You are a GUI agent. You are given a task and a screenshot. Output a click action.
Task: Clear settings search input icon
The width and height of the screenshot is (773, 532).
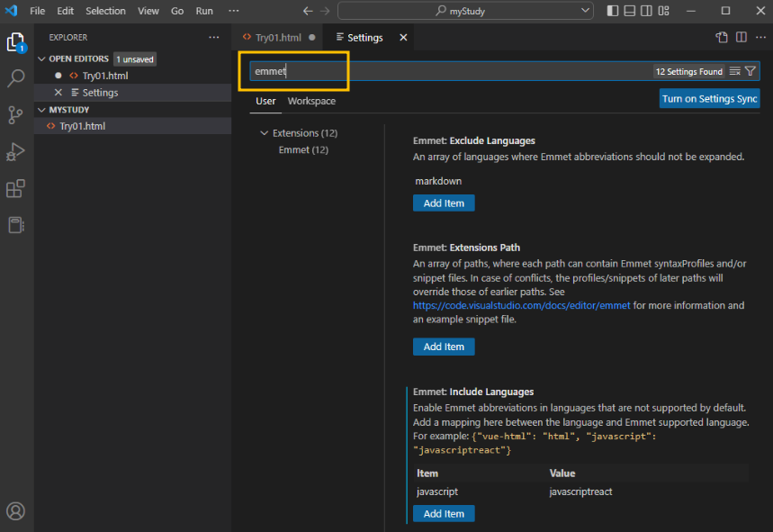734,71
